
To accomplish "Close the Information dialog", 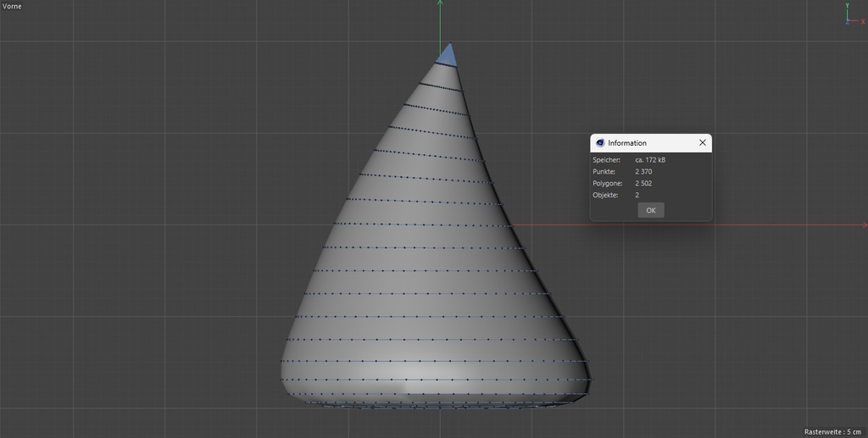I will [x=702, y=142].
